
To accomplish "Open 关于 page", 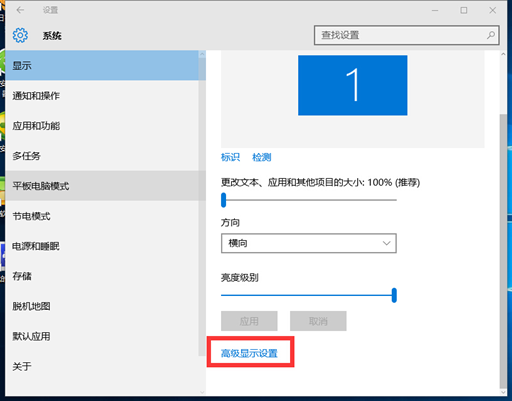I will click(102, 367).
